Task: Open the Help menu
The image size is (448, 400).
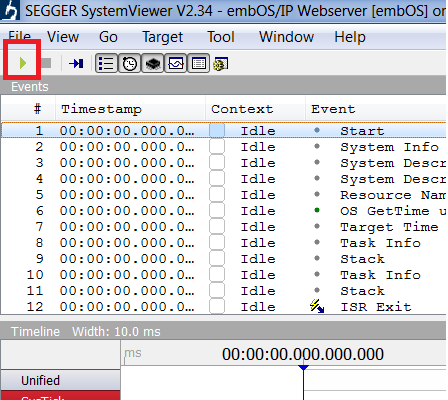Action: click(x=350, y=36)
